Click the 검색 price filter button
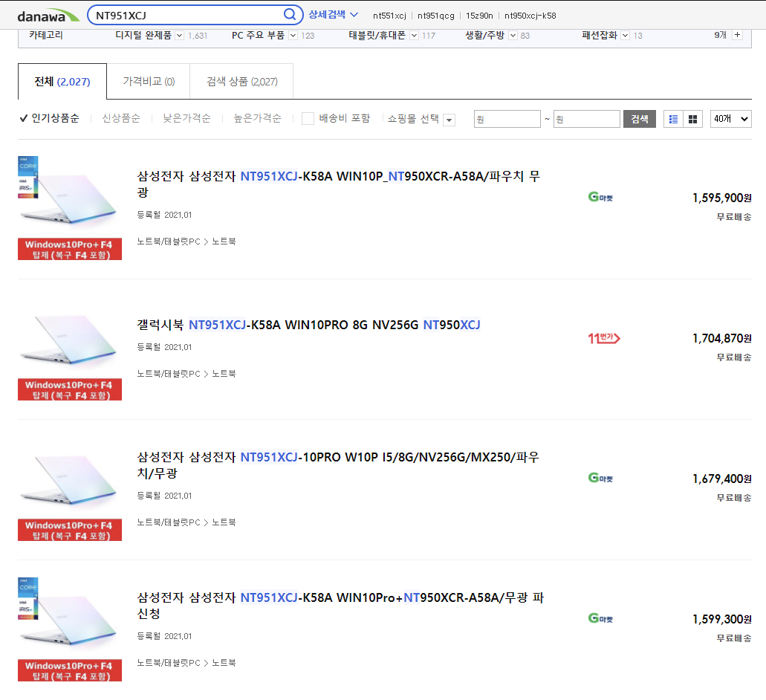766x700 pixels. 640,119
